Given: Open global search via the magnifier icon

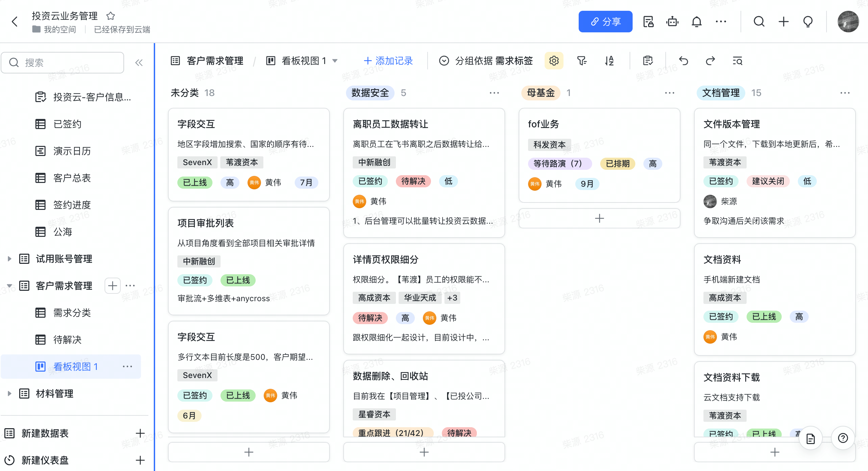Looking at the screenshot, I should tap(759, 21).
